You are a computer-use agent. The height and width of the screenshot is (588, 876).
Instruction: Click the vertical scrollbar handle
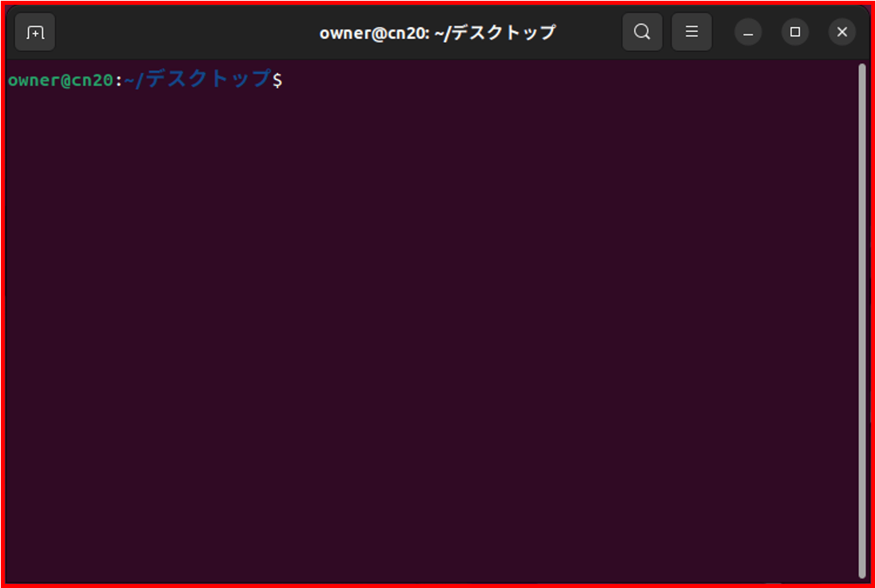pos(862,320)
